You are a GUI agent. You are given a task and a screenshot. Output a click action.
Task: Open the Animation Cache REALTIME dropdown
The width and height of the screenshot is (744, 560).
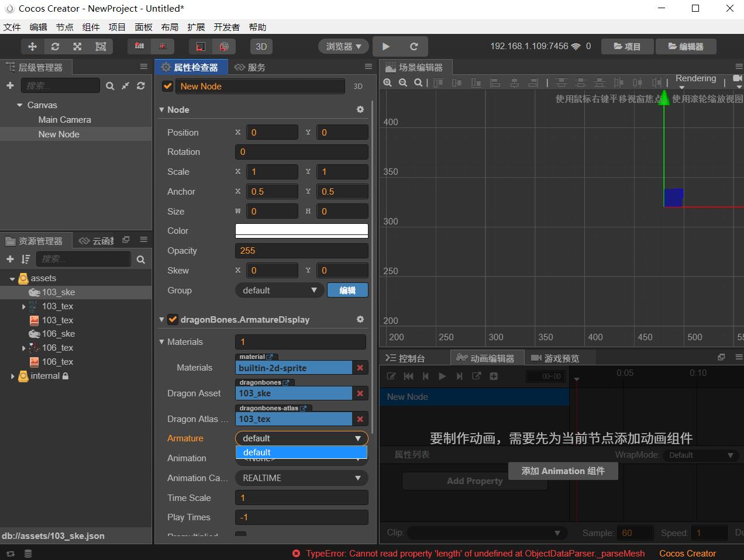[x=301, y=478]
